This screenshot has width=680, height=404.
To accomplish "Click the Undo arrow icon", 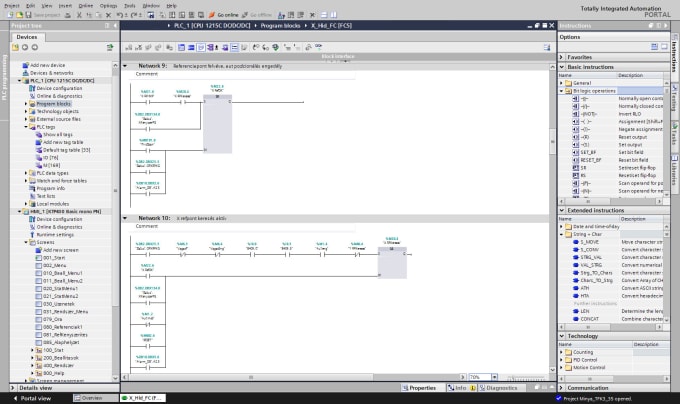I will (x=119, y=15).
